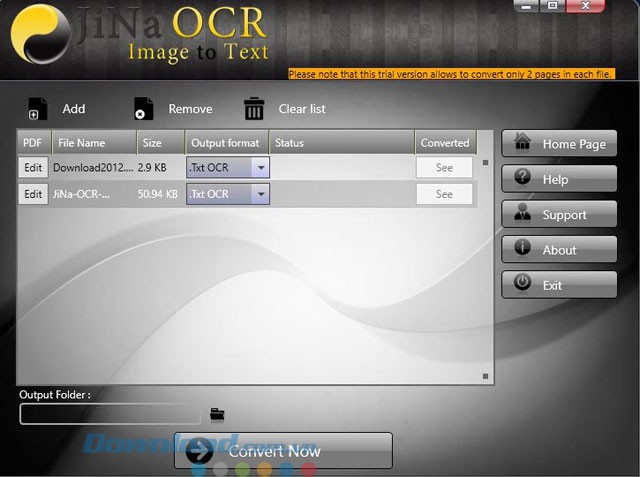
Task: Click See button in second row
Action: [x=444, y=194]
